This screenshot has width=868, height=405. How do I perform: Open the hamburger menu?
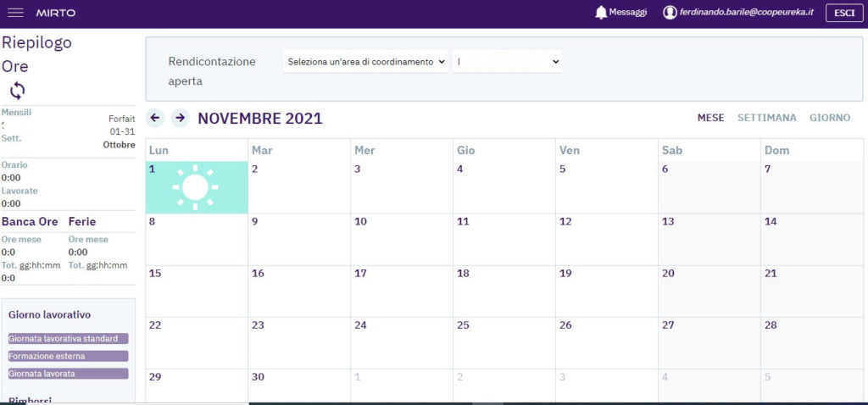click(x=14, y=13)
